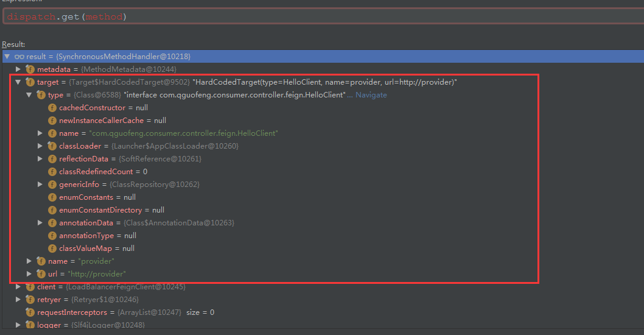The width and height of the screenshot is (644, 335).
Task: Select the MethodMetadata@10244 value text
Action: click(x=128, y=69)
